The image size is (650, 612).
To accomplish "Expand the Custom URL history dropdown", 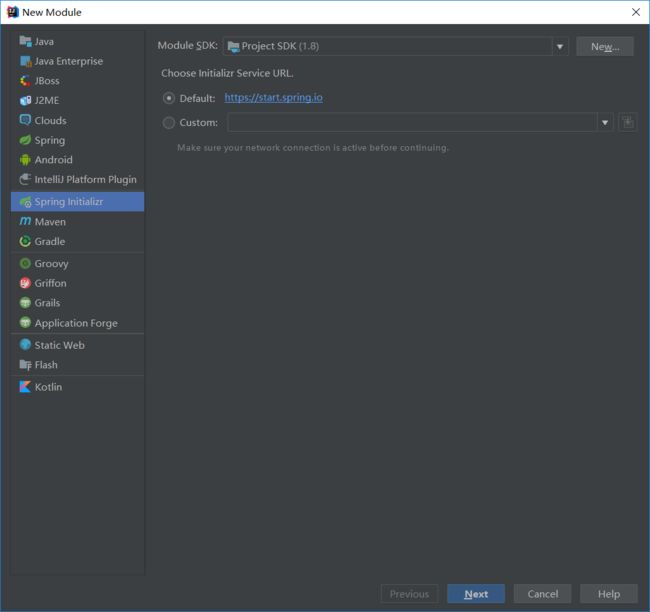I will tap(605, 123).
